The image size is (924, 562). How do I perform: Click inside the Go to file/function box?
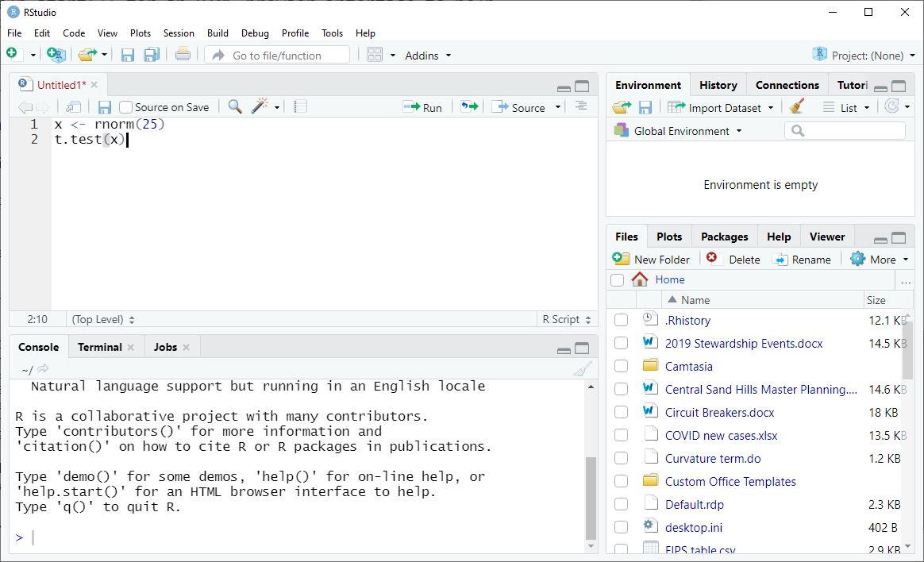[278, 55]
